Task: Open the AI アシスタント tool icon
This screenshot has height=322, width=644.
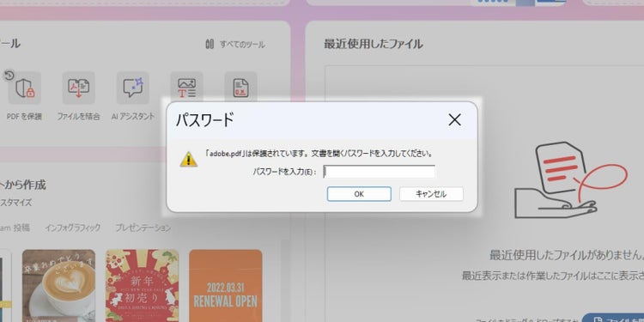Action: (132, 88)
